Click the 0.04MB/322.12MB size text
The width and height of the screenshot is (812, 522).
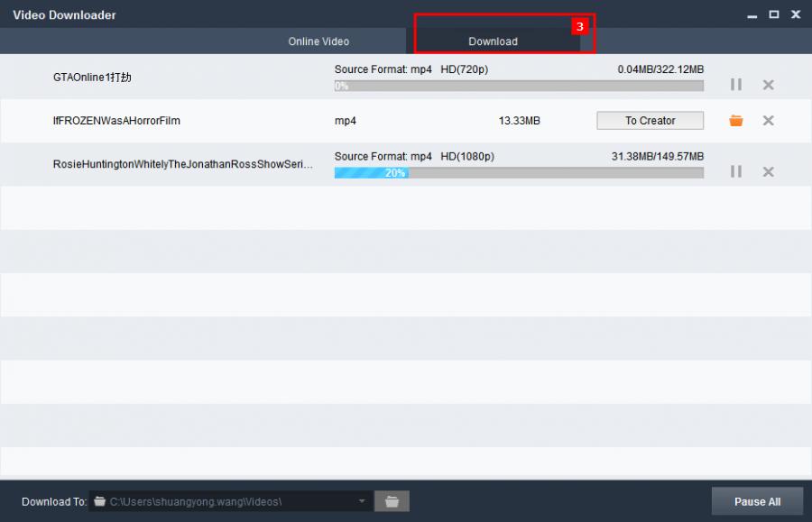coord(660,69)
